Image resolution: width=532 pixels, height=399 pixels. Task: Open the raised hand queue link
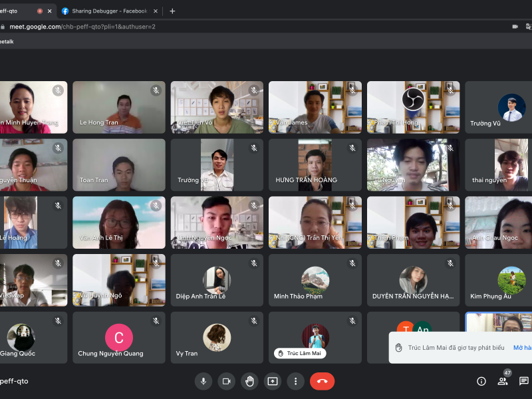pos(522,348)
